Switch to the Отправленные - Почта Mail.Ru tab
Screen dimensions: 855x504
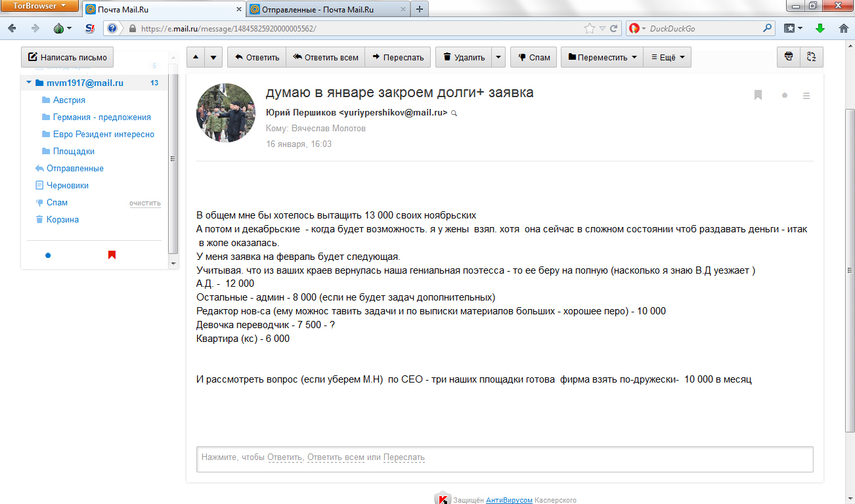328,10
